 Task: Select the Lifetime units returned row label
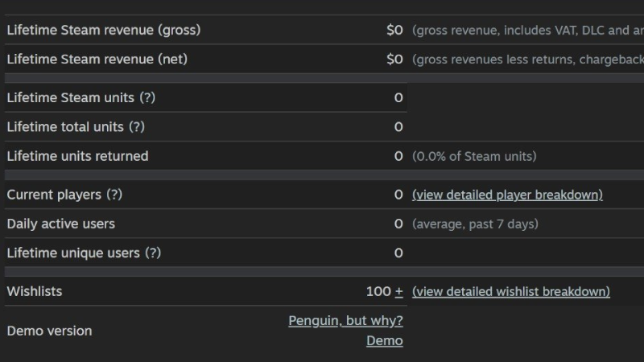pyautogui.click(x=77, y=156)
